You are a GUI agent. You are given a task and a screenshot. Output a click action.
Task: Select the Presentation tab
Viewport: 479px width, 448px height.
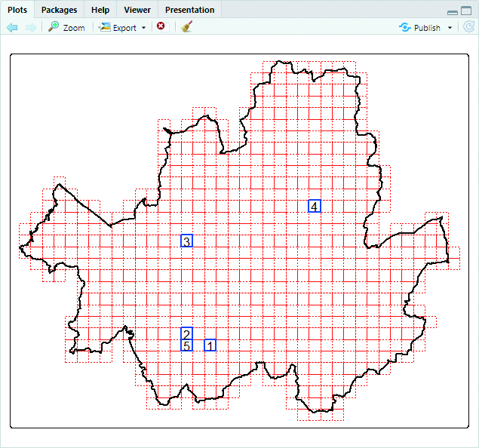coord(189,10)
